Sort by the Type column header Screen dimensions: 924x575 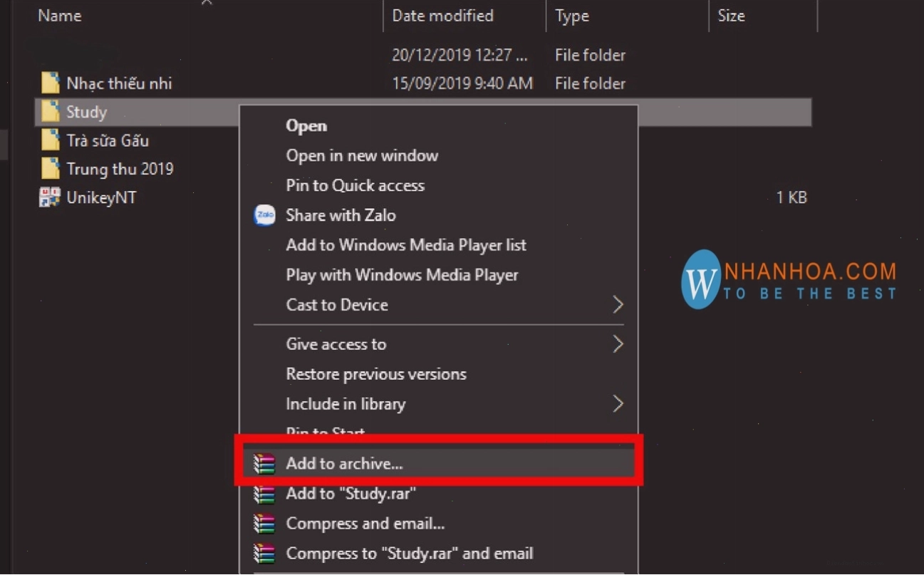(x=572, y=16)
